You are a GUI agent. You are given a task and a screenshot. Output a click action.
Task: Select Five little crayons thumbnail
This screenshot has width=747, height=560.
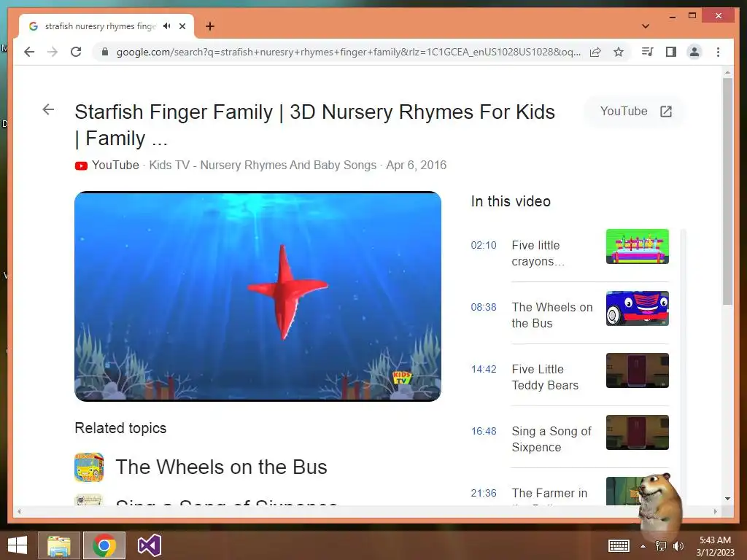pyautogui.click(x=638, y=246)
